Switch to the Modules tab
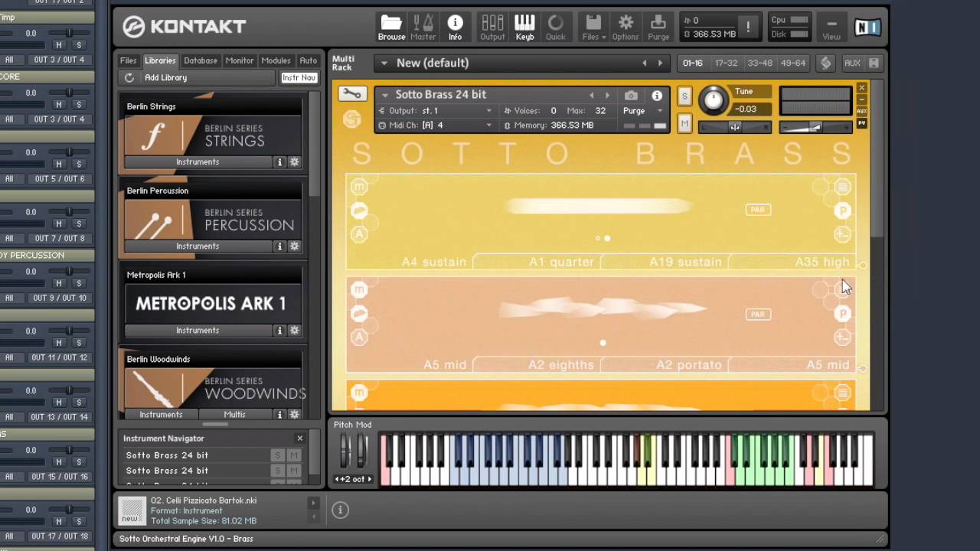This screenshot has height=551, width=980. (276, 60)
